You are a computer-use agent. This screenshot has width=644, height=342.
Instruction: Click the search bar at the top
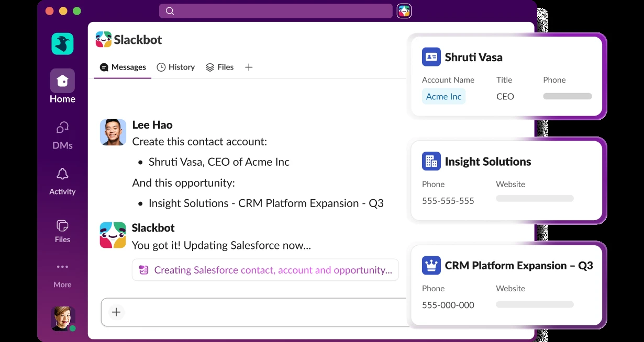click(x=276, y=11)
